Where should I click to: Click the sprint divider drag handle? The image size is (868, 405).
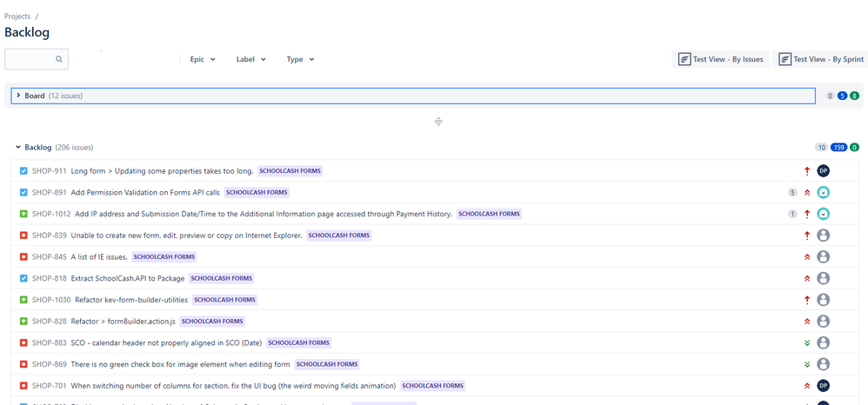click(438, 121)
